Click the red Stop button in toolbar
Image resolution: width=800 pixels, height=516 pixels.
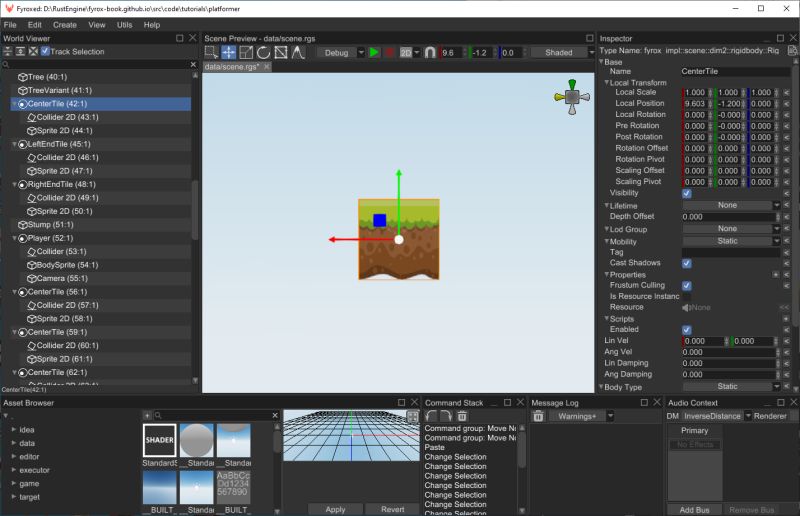(x=389, y=52)
